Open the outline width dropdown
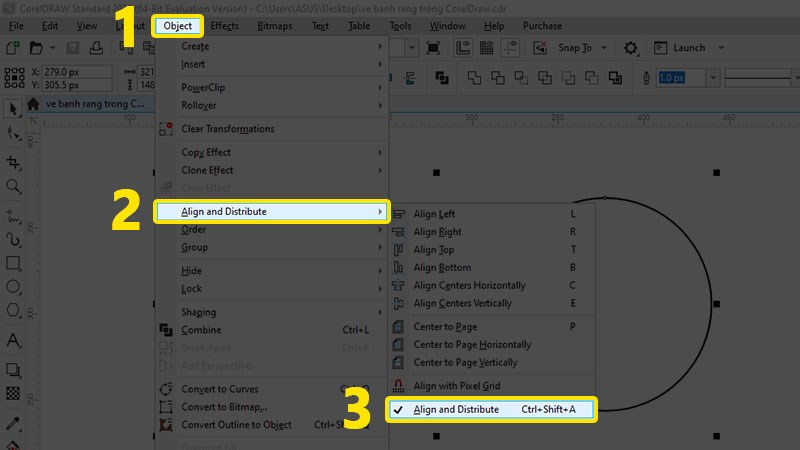This screenshot has width=800, height=450. [x=713, y=78]
